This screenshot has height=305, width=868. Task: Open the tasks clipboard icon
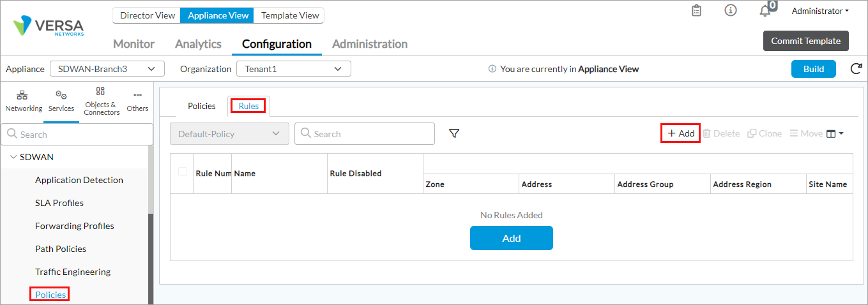[x=697, y=11]
